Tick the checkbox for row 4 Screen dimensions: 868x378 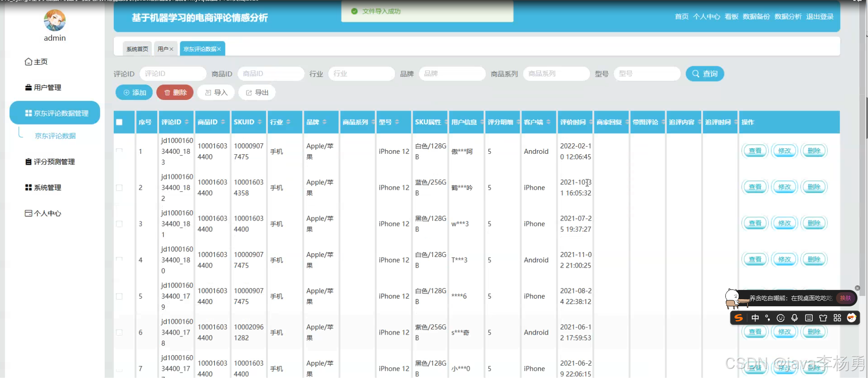119,260
